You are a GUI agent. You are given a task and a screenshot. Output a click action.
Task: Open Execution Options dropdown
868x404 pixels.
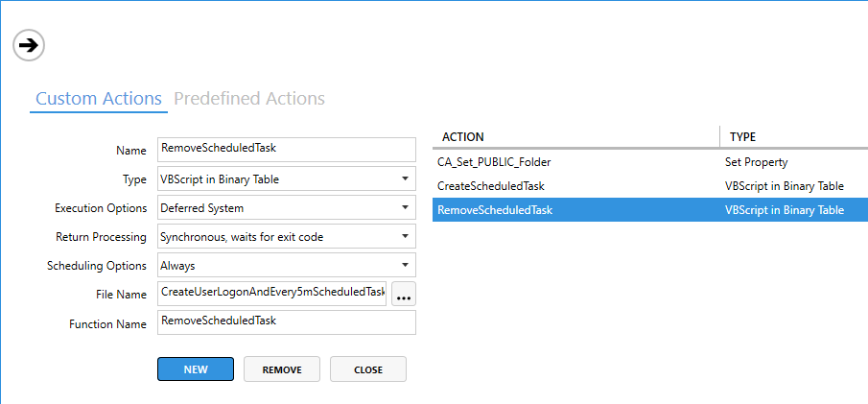tap(286, 208)
